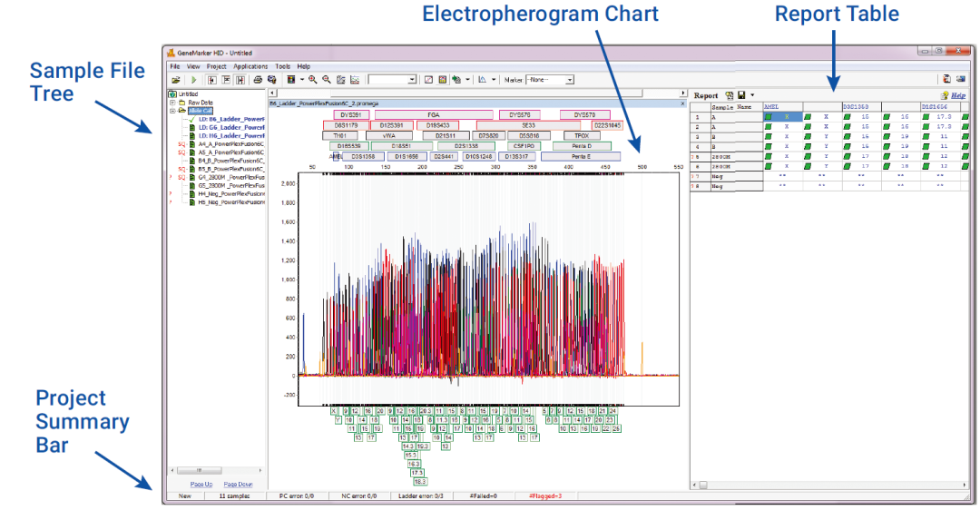Click the Ladder error: 0/3 status entry
Viewport: 980px width, 510px height.
(x=421, y=496)
